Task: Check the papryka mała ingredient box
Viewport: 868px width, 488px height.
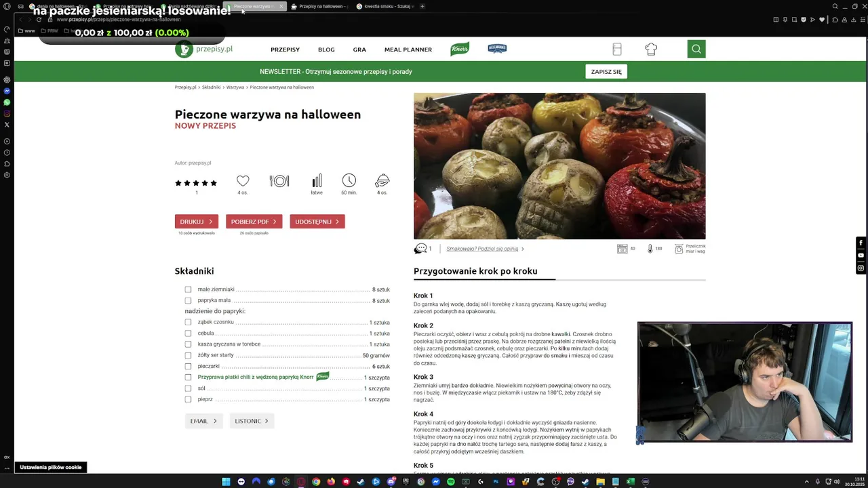Action: [x=188, y=300]
